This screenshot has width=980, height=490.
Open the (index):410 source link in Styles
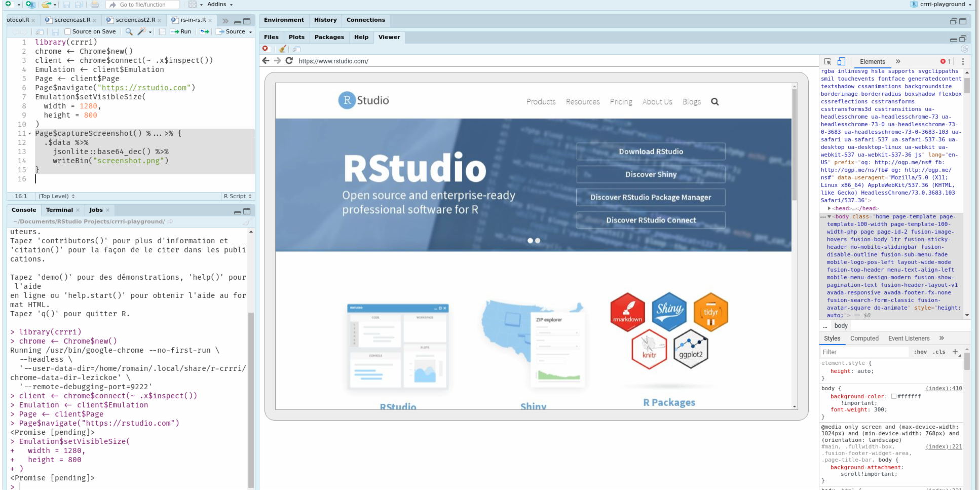(x=944, y=389)
